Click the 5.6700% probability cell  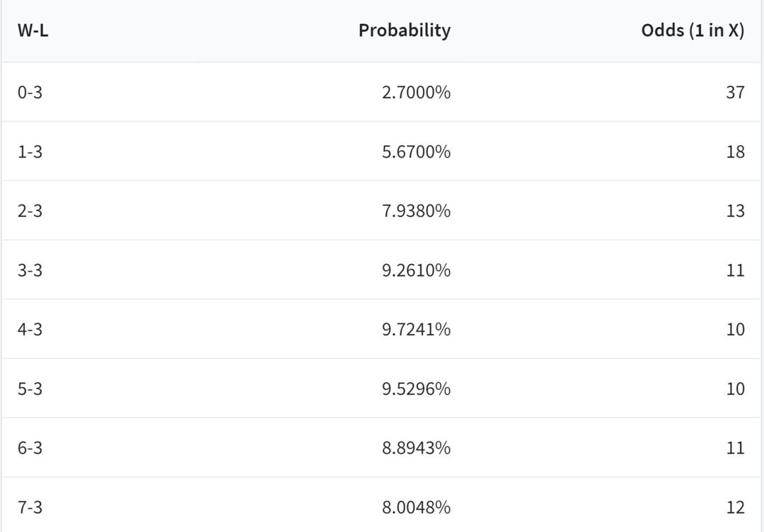pos(416,151)
